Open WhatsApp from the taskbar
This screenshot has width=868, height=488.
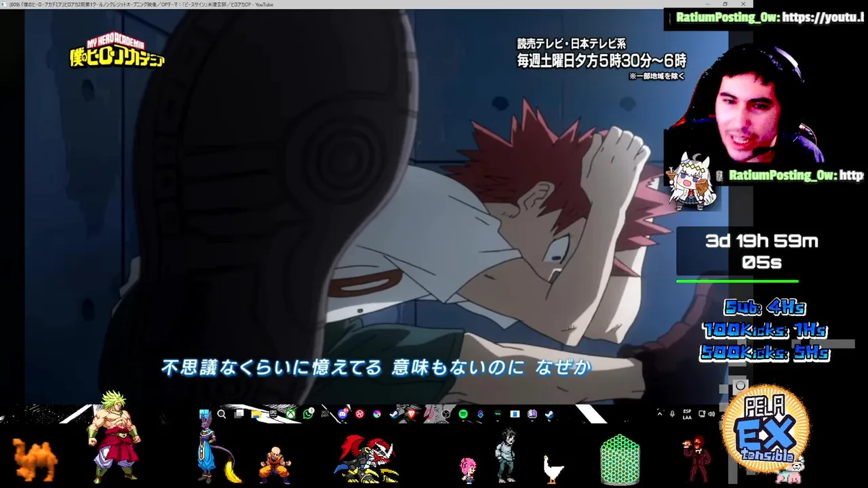point(309,414)
